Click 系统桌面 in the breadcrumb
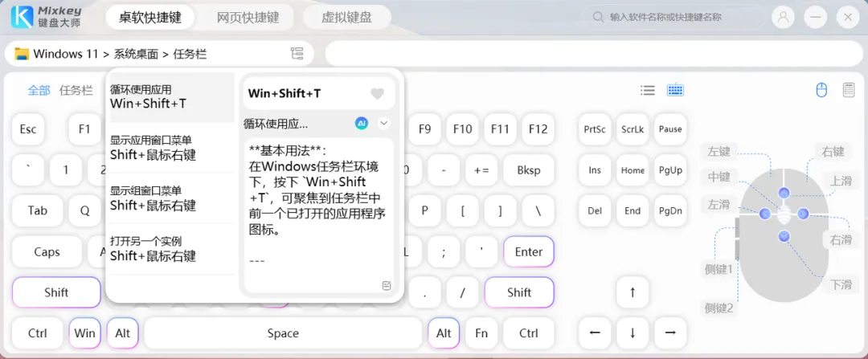Screen dimensions: 868x359 136,54
